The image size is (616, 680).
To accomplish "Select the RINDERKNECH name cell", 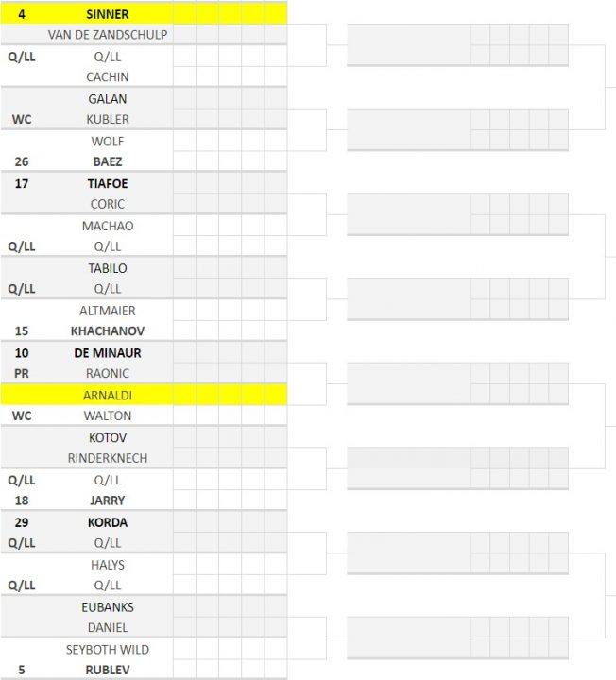I will [x=107, y=458].
